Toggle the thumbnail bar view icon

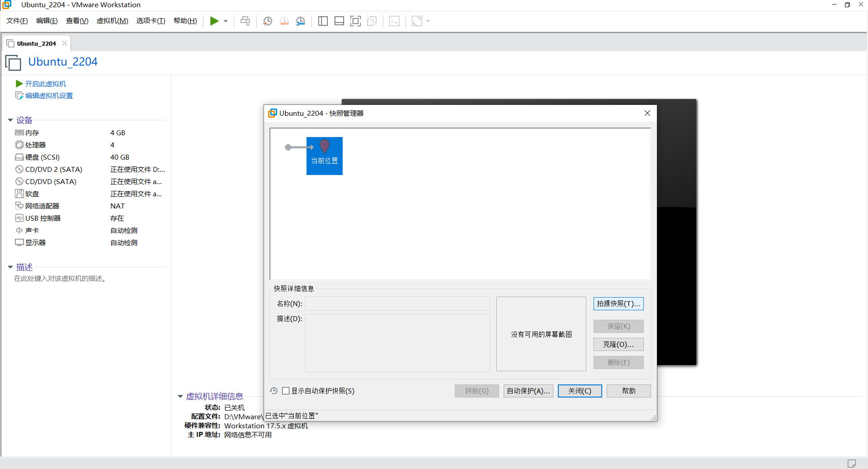(x=339, y=21)
